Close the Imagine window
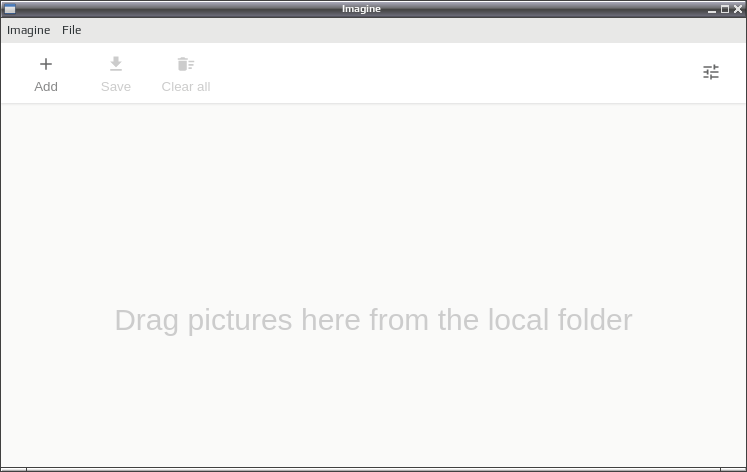 tap(737, 9)
